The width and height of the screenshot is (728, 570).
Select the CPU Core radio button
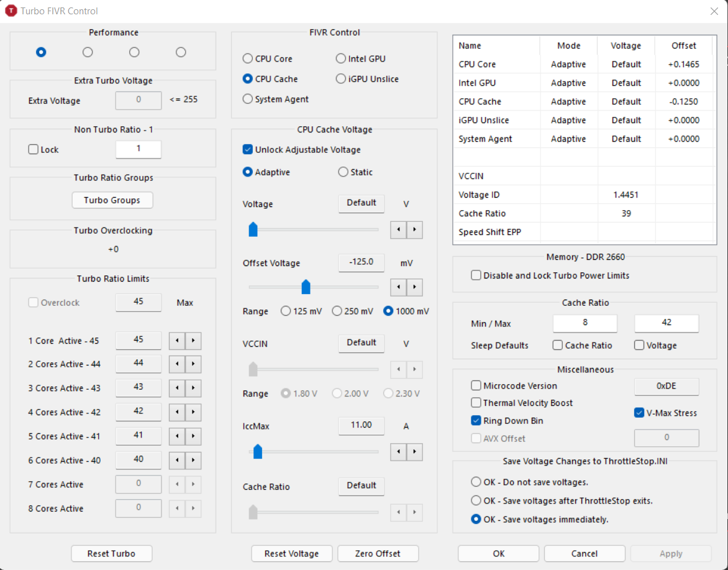tap(248, 59)
